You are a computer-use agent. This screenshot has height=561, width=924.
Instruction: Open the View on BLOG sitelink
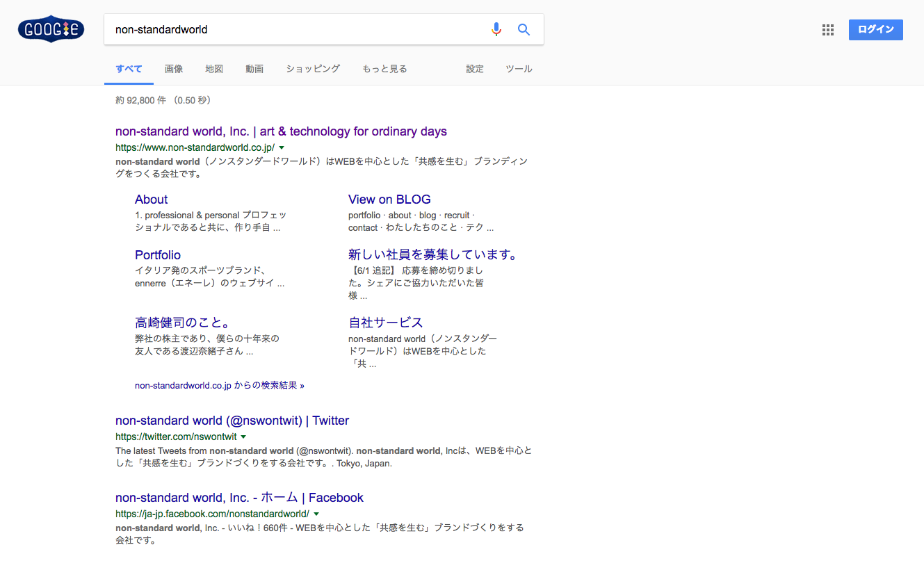point(389,200)
